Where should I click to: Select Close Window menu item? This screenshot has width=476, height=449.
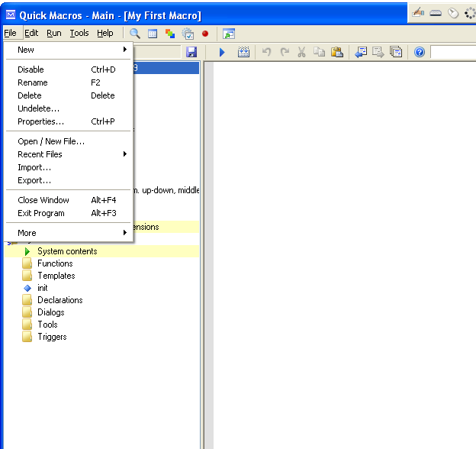pos(69,200)
